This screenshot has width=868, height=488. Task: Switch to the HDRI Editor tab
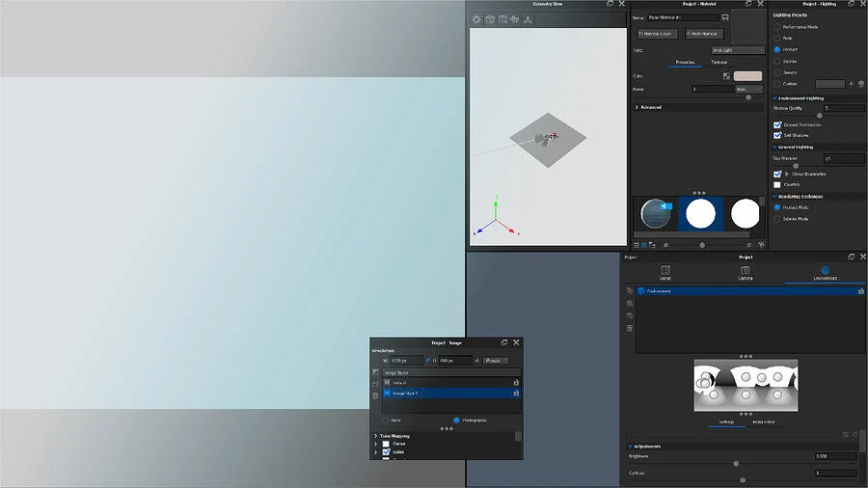click(764, 421)
